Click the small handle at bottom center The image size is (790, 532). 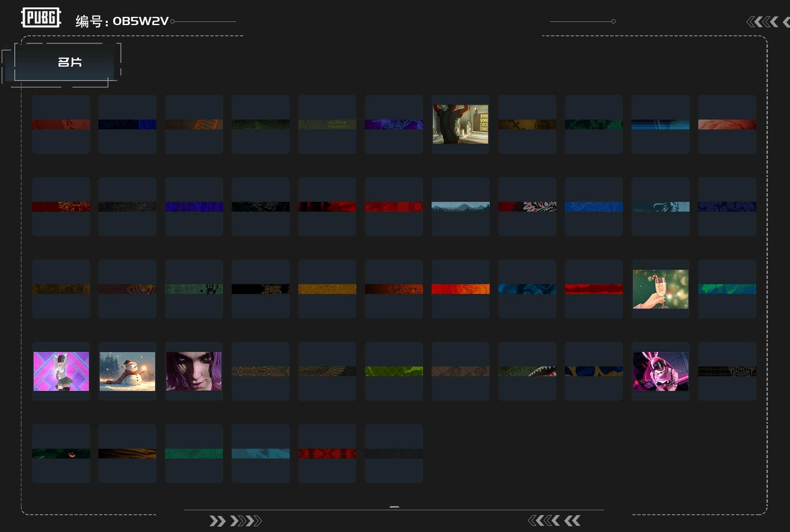(394, 507)
